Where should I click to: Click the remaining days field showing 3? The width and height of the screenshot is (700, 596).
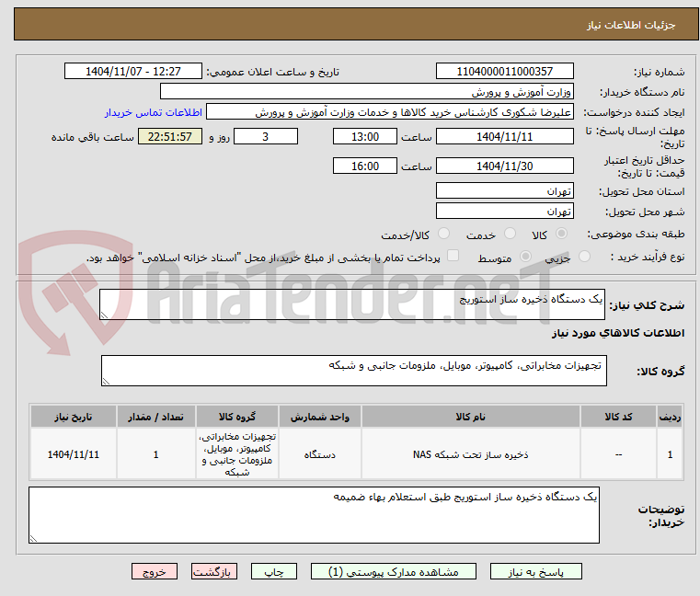point(266,136)
